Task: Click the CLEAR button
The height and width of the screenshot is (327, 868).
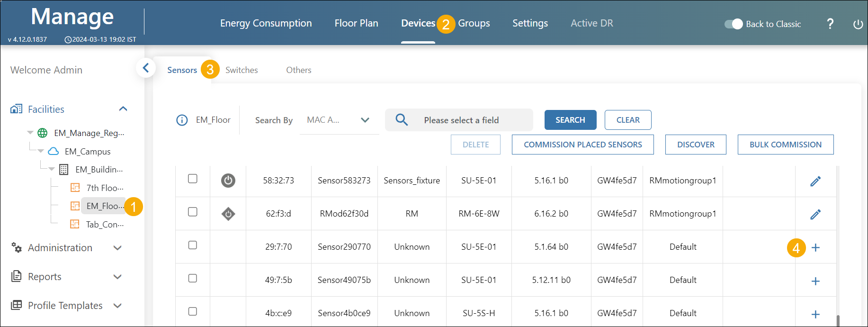Action: click(628, 120)
